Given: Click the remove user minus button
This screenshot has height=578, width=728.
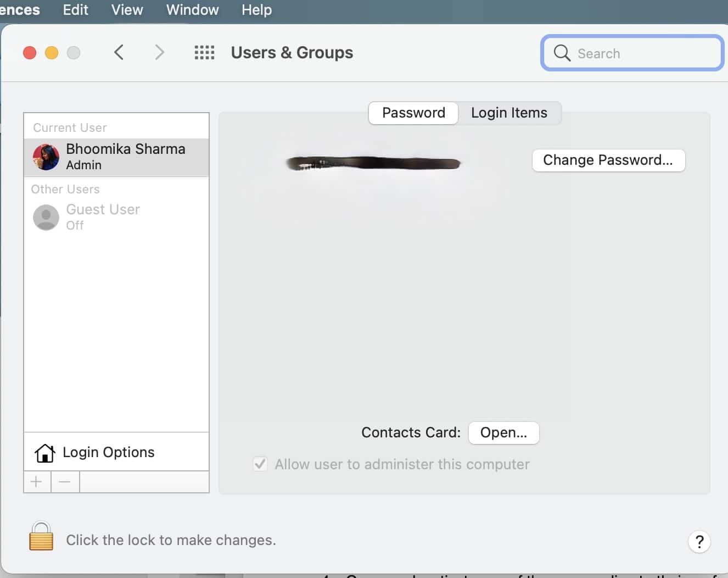Looking at the screenshot, I should (x=65, y=481).
